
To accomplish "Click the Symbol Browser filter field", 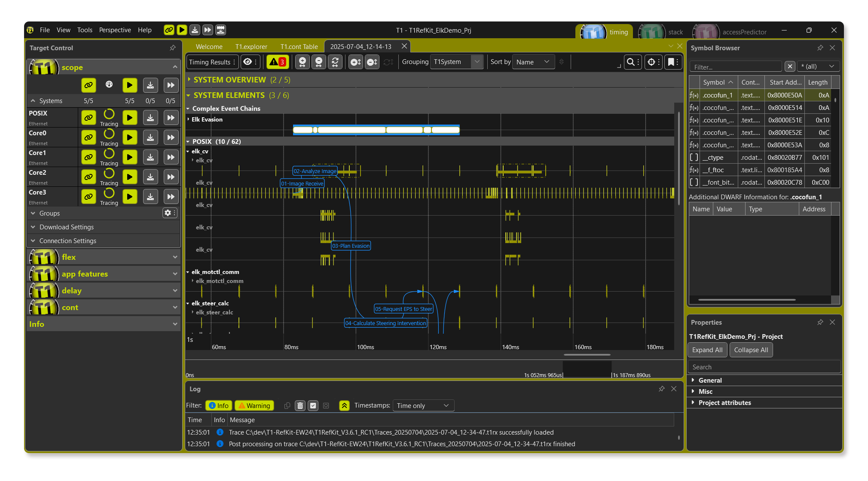I will (x=736, y=67).
